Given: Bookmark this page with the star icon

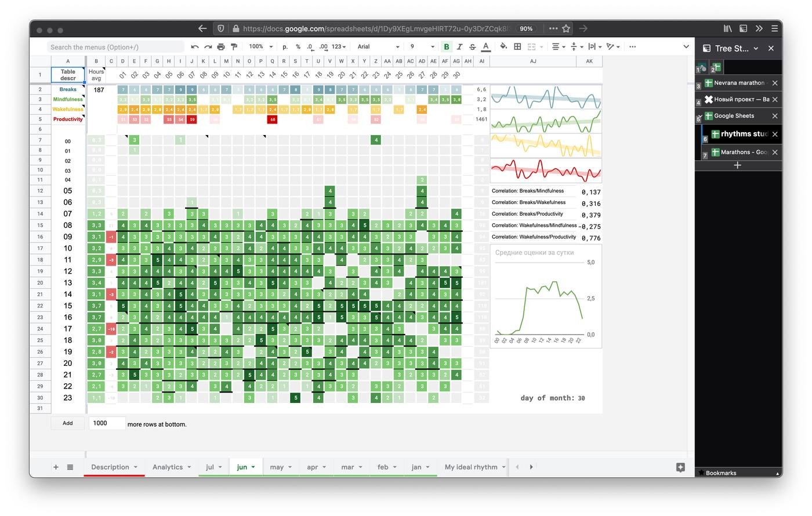Looking at the screenshot, I should tap(566, 28).
